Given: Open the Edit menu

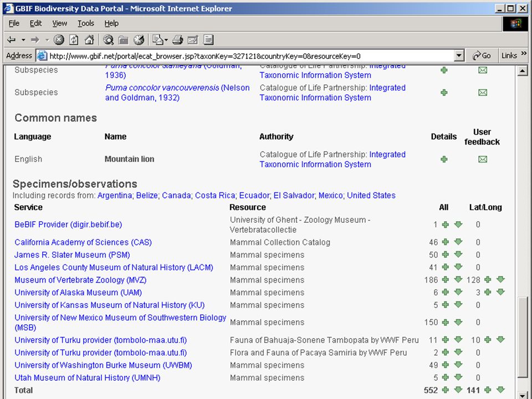Looking at the screenshot, I should [35, 23].
